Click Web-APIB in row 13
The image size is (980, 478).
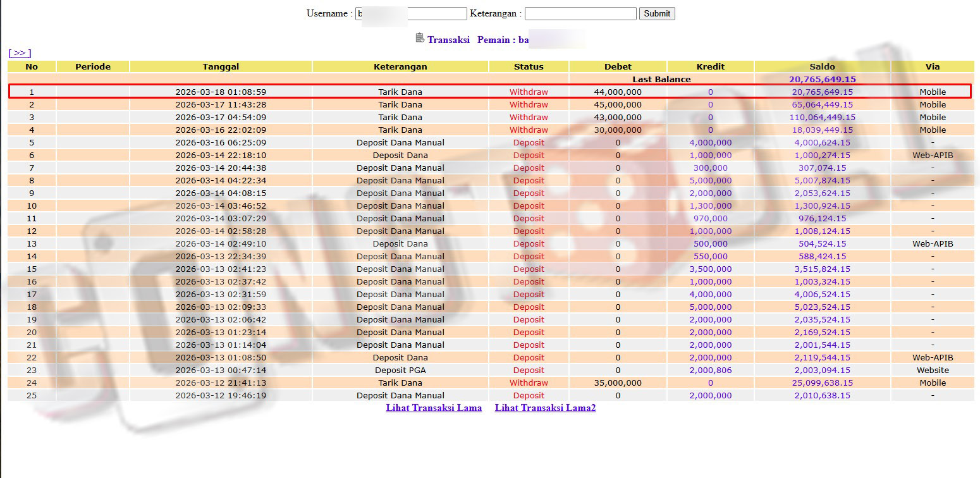tap(933, 243)
